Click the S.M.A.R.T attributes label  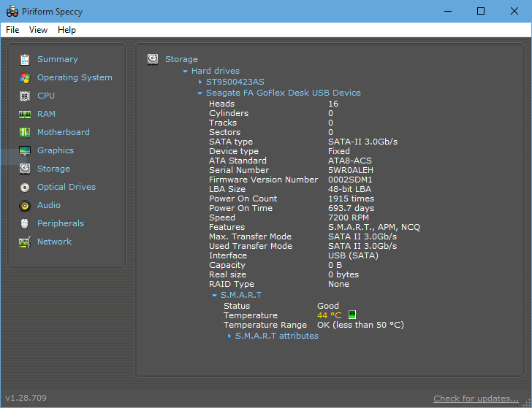[277, 336]
